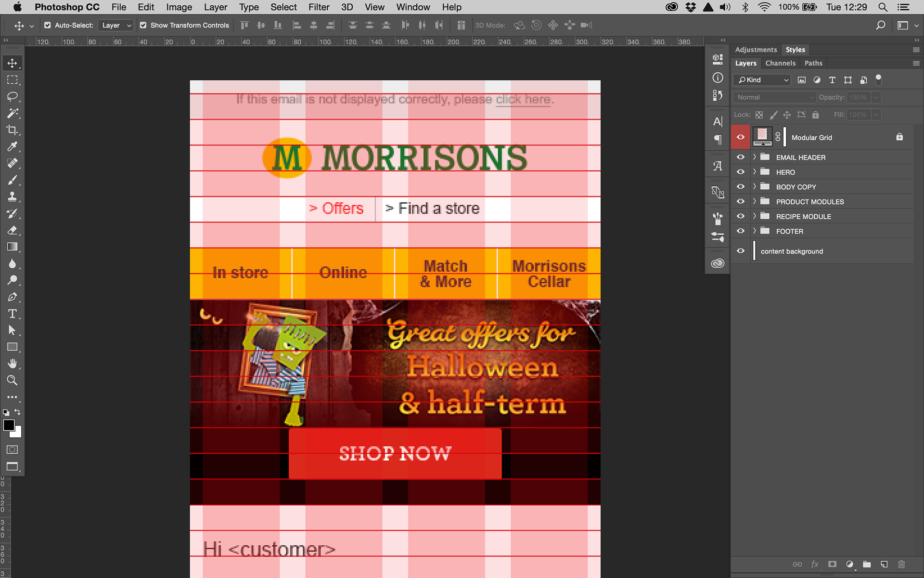Select the Rectangle shape tool
Image resolution: width=924 pixels, height=578 pixels.
[x=13, y=347]
